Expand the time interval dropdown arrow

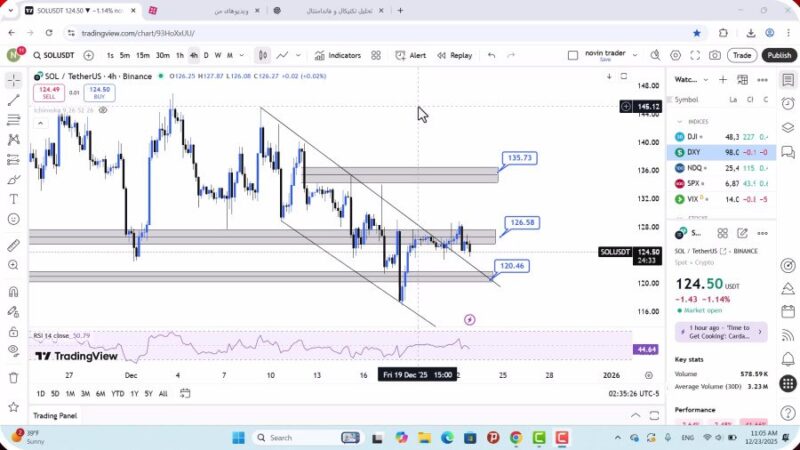[x=242, y=56]
